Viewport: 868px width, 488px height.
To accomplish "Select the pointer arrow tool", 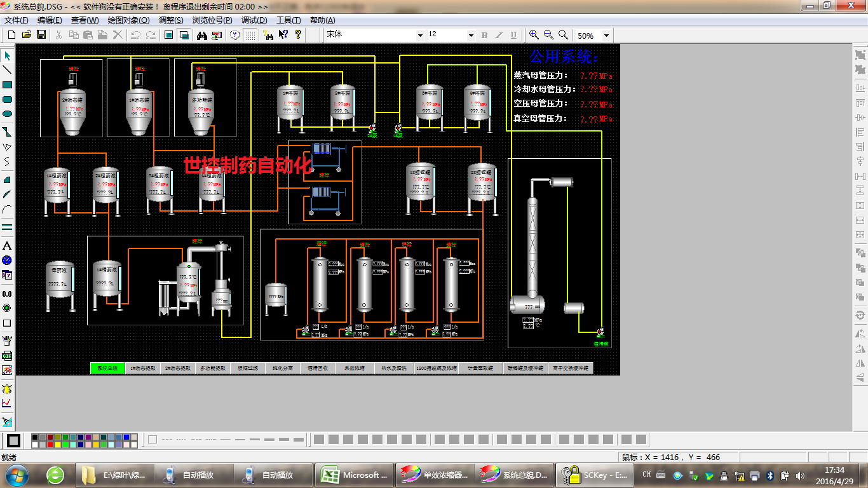I will click(x=8, y=56).
